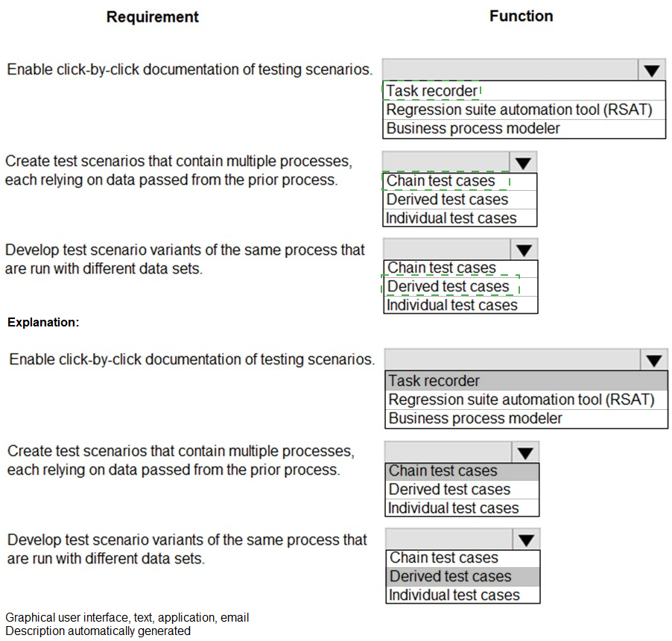This screenshot has height=641, width=672.
Task: Choose gray-highlighted Chain test cases in Explanation
Action: tap(443, 470)
